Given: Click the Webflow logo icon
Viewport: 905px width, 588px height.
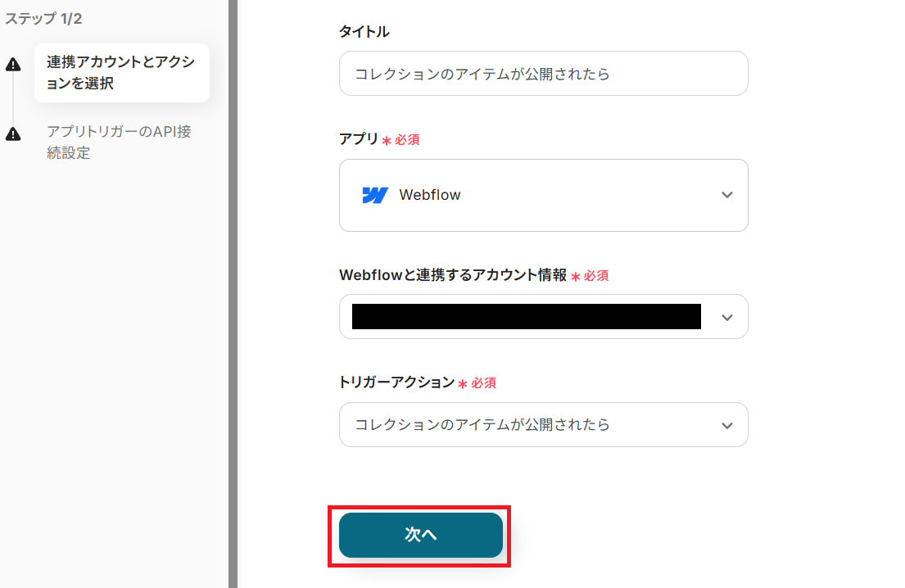Looking at the screenshot, I should (x=375, y=195).
